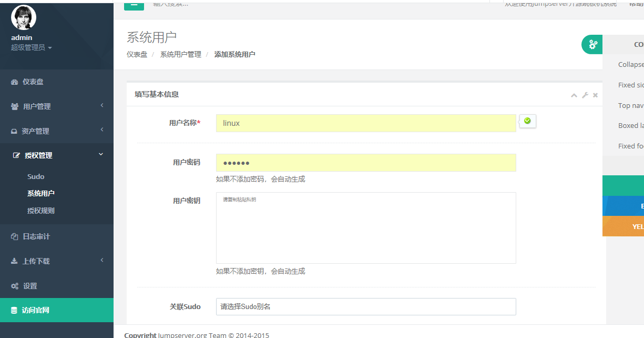644x338 pixels.
Task: Open the 超级管理员 dropdown menu
Action: pos(32,47)
